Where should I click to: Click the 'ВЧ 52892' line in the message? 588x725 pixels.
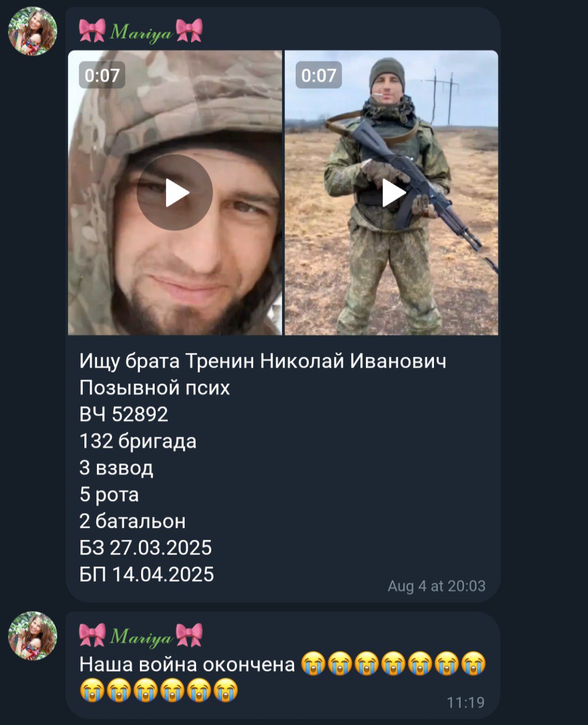pyautogui.click(x=124, y=415)
